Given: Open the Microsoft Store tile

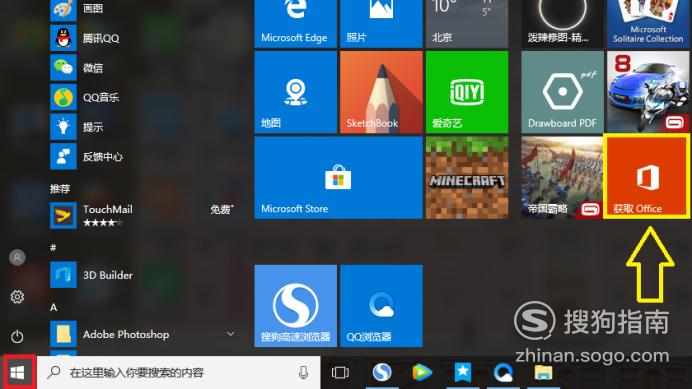Looking at the screenshot, I should 338,178.
